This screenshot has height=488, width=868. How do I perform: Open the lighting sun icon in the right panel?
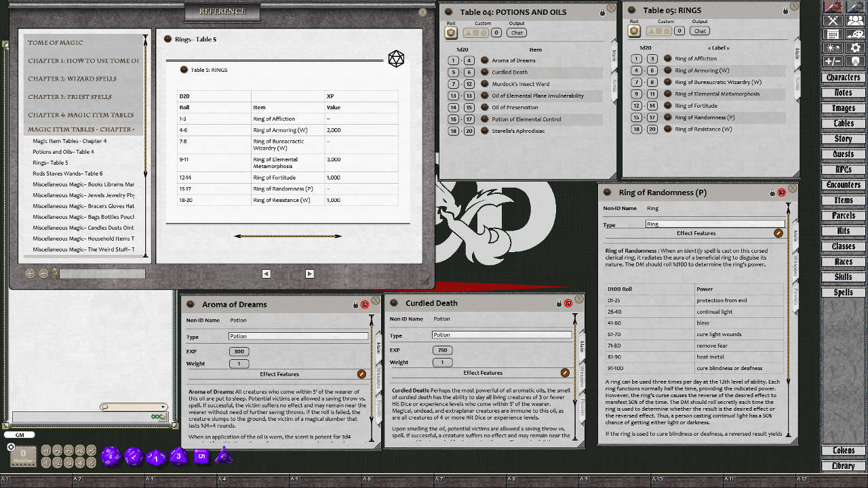point(833,48)
